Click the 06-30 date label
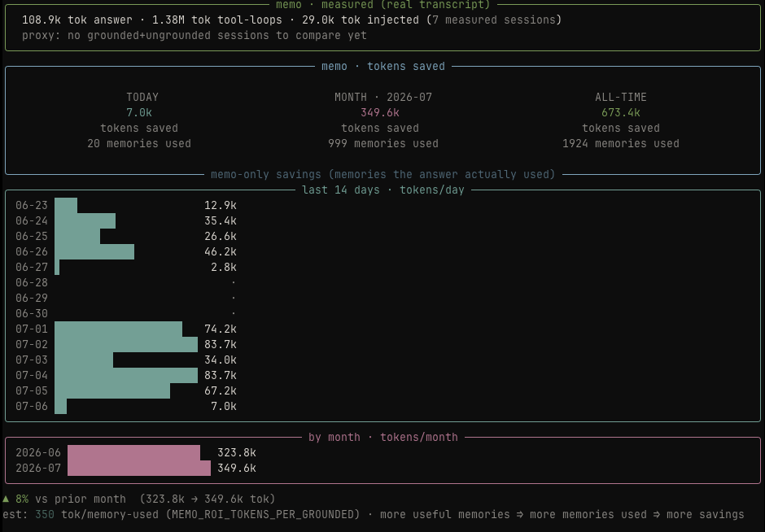The height and width of the screenshot is (532, 765). pos(32,313)
